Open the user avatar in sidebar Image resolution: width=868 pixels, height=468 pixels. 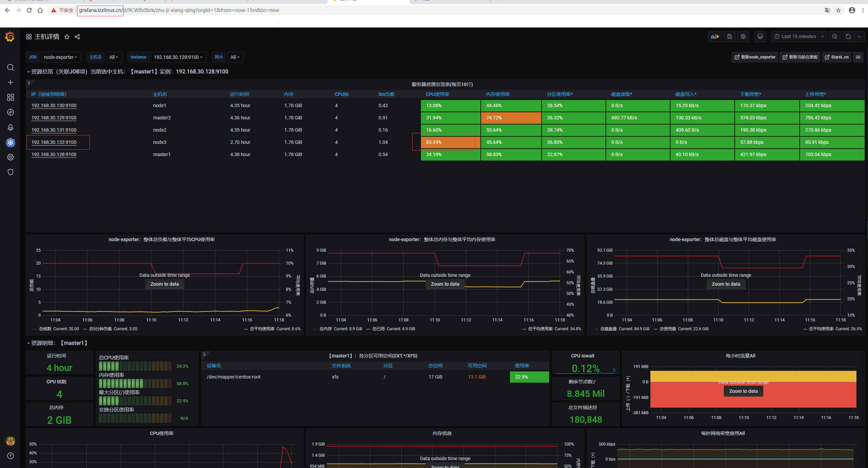11,441
